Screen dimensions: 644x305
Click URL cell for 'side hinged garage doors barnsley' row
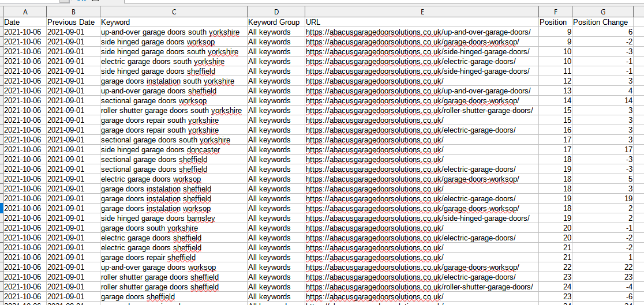422,219
